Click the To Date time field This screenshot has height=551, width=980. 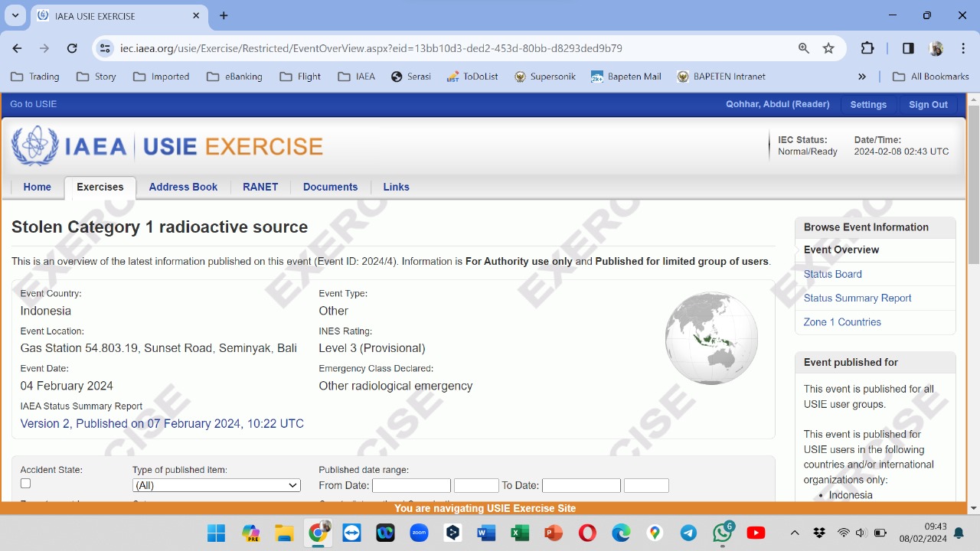point(646,485)
